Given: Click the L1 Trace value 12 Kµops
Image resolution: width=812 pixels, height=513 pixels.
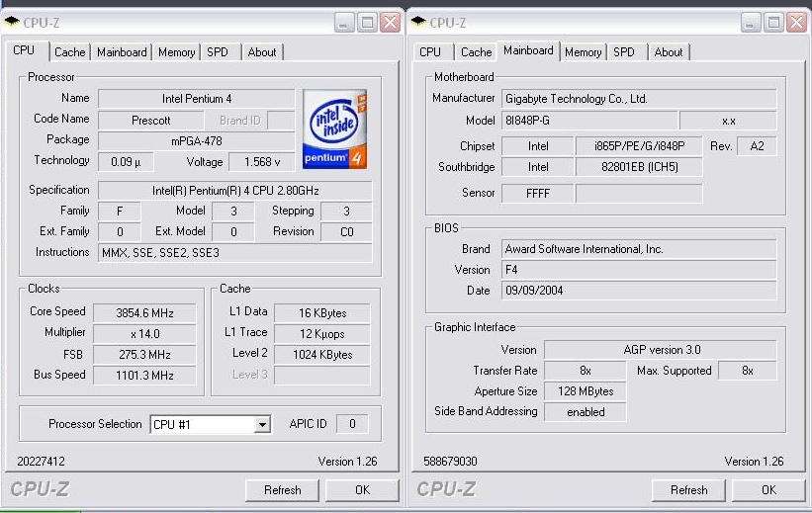Looking at the screenshot, I should 322,334.
